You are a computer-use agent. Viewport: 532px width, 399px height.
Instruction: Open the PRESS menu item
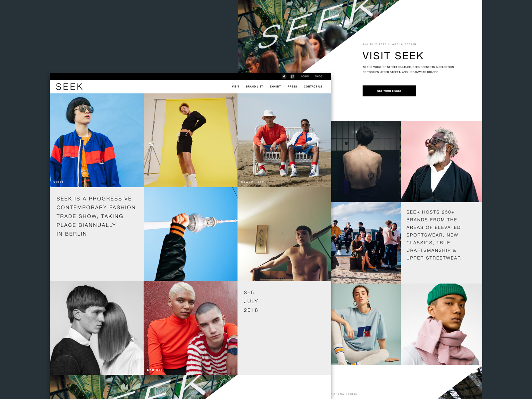[292, 86]
